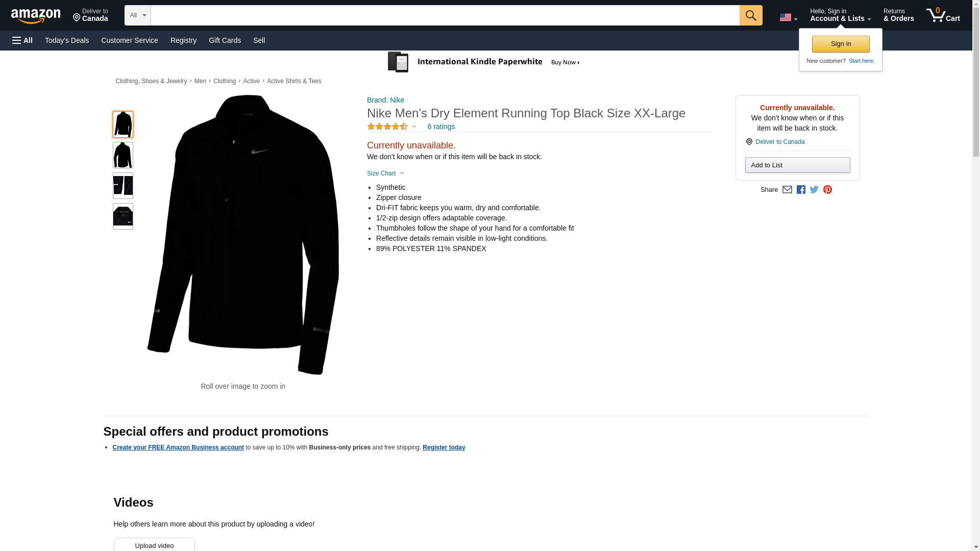
Task: Open the All hamburger menu
Action: pos(22,40)
